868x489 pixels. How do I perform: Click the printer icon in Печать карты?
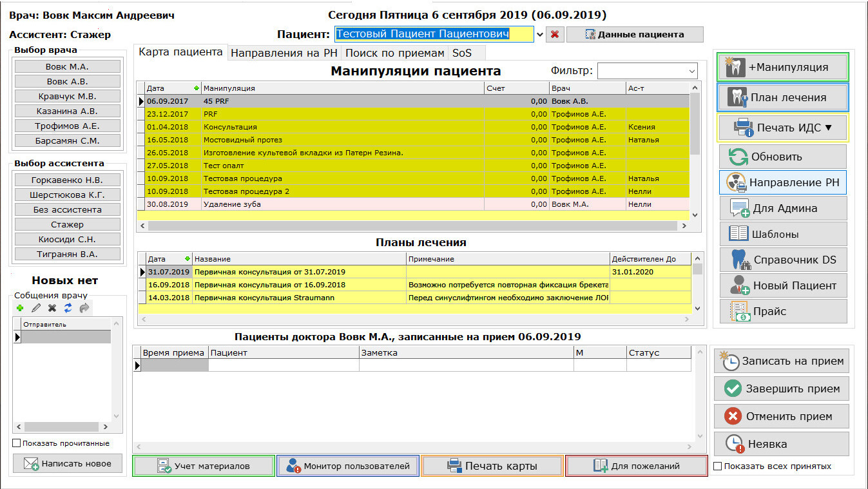pos(455,466)
